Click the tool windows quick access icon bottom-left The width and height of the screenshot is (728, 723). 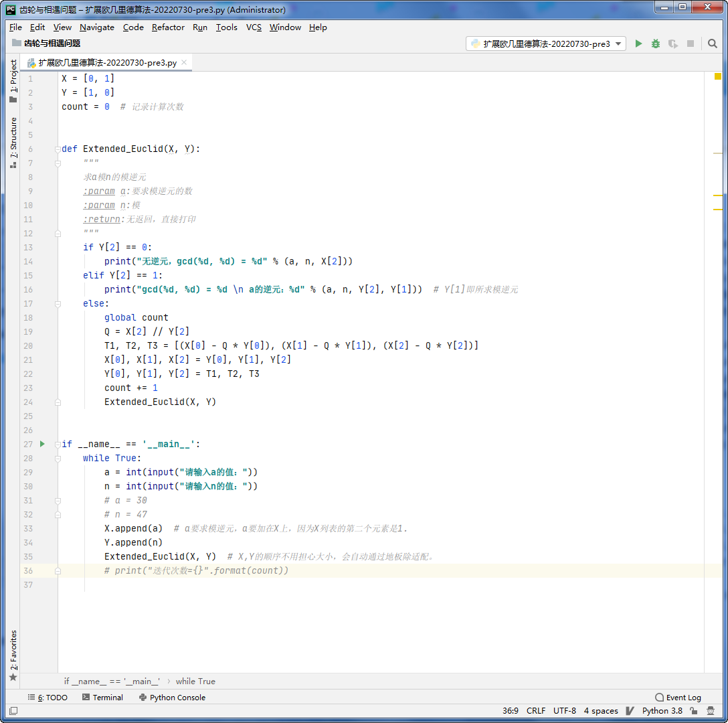13,711
